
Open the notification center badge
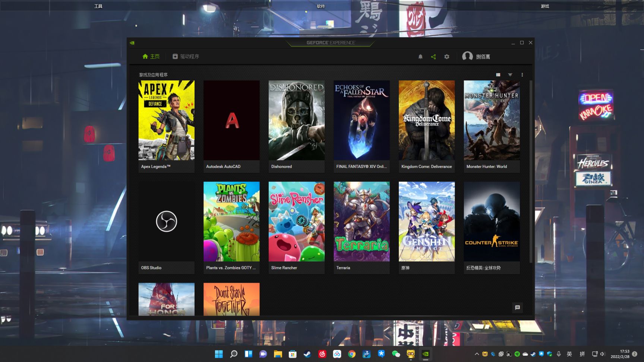[x=635, y=354]
